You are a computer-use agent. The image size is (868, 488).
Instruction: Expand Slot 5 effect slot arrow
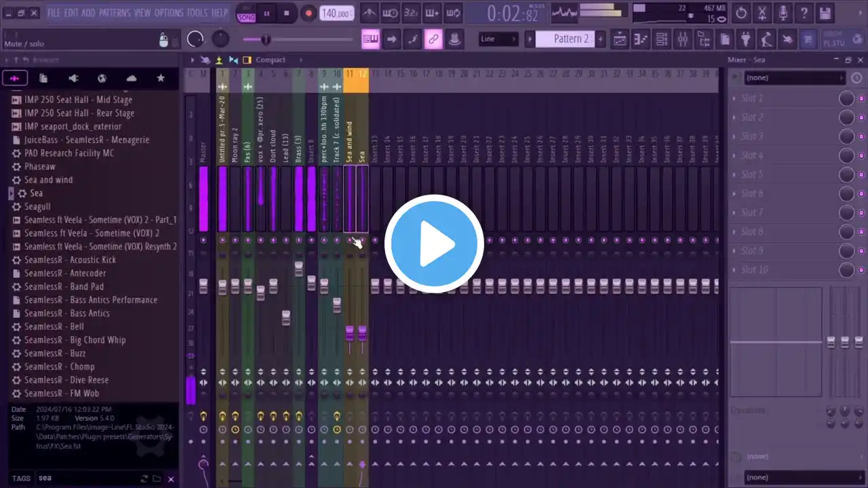click(734, 175)
